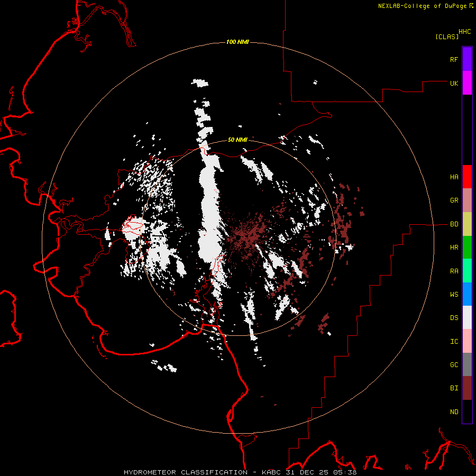Click the BI brown legend swatch
476x476 pixels.
(467, 388)
